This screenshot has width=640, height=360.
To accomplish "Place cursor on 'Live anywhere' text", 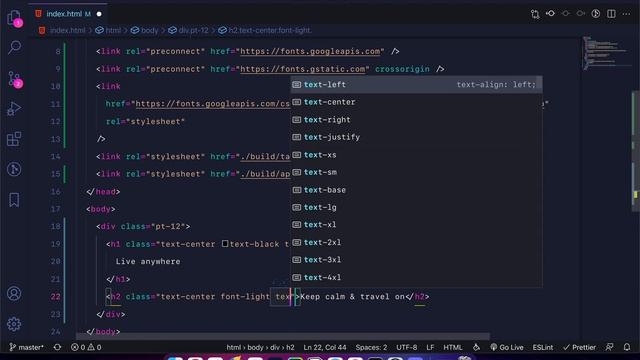I will tap(148, 262).
